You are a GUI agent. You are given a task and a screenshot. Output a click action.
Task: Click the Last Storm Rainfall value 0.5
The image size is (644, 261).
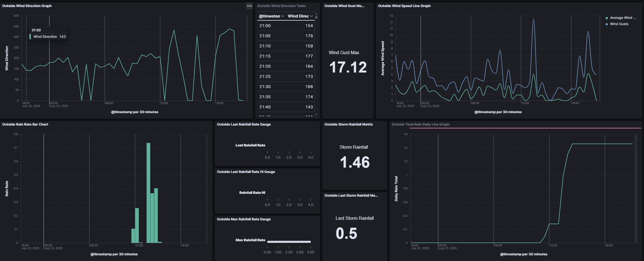click(x=346, y=234)
